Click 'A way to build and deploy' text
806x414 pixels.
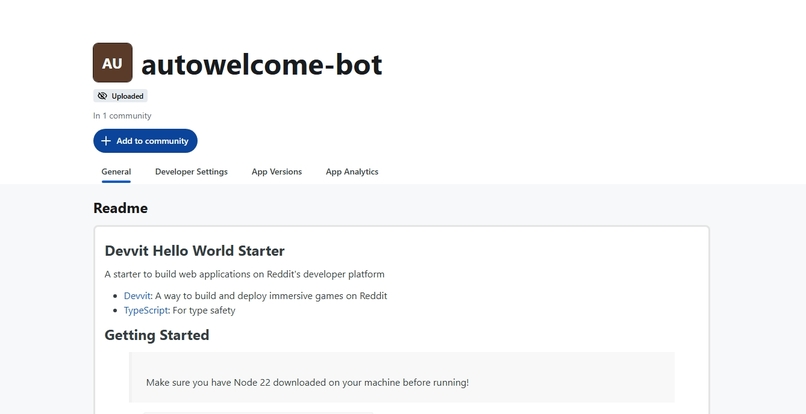coord(271,296)
